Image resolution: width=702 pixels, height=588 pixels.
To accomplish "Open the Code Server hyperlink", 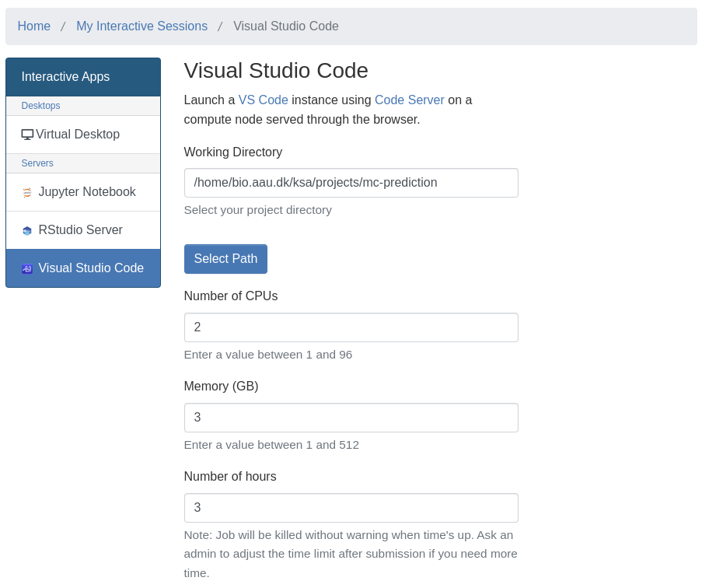I will click(409, 100).
